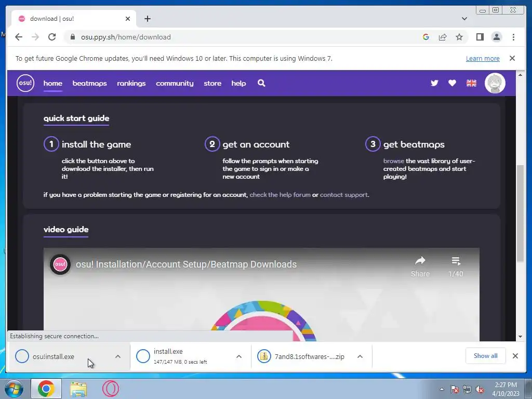The width and height of the screenshot is (532, 399).
Task: Click the Learn more link
Action: [483, 58]
